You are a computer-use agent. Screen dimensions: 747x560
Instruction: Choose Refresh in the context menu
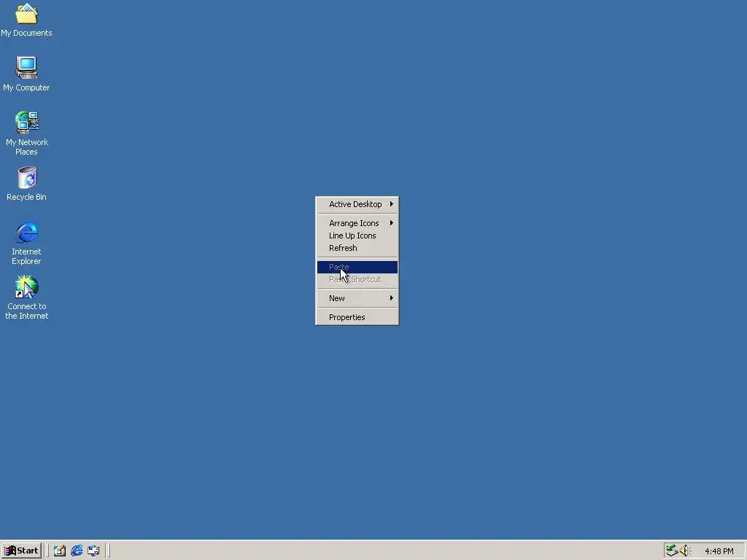click(x=357, y=248)
